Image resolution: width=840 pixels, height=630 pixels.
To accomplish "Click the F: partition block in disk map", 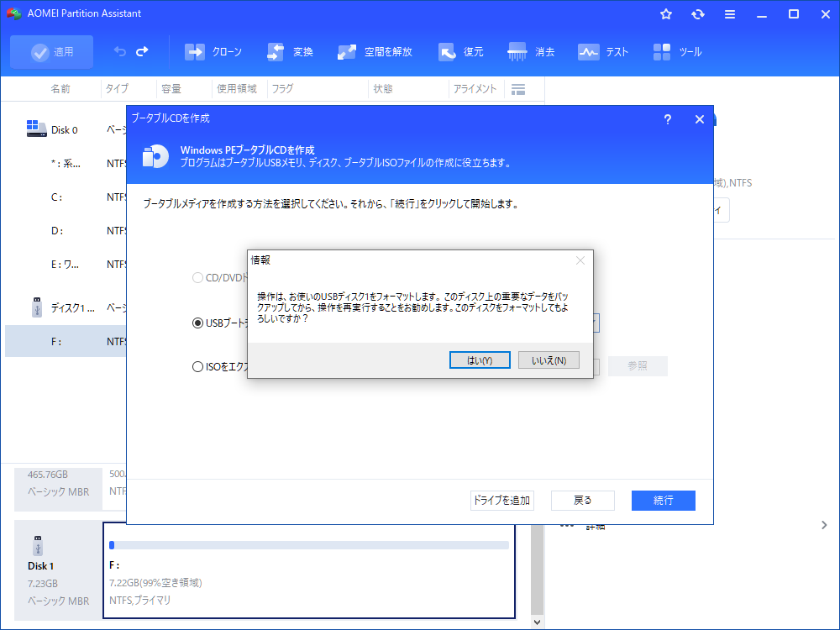I will (x=309, y=570).
